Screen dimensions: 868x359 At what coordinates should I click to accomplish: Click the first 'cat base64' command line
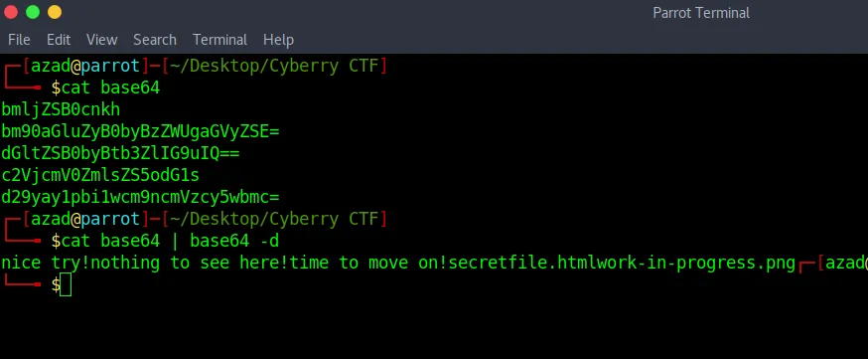[x=110, y=88]
